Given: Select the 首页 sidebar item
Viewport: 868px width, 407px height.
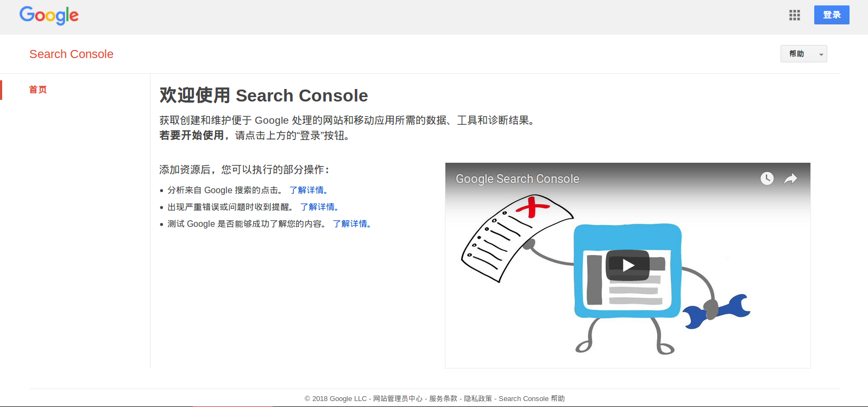Looking at the screenshot, I should 38,90.
